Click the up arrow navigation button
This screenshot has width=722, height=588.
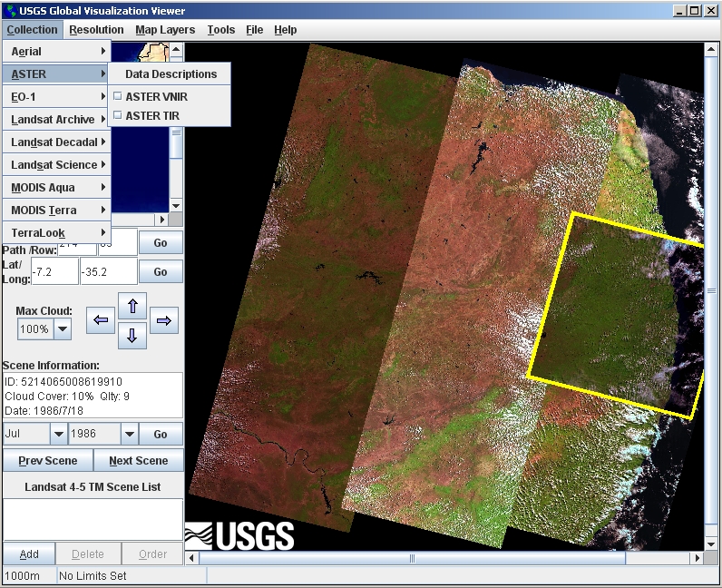[132, 306]
